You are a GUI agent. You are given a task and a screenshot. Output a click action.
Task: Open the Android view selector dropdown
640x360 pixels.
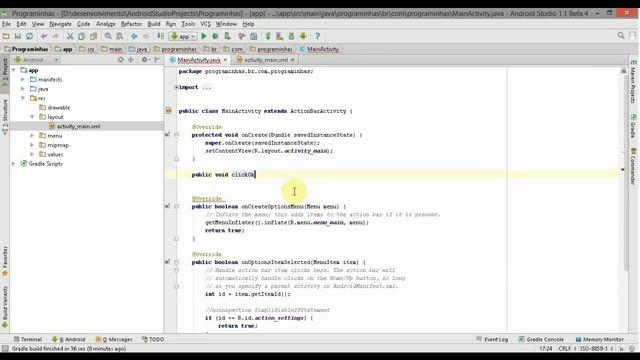point(36,60)
